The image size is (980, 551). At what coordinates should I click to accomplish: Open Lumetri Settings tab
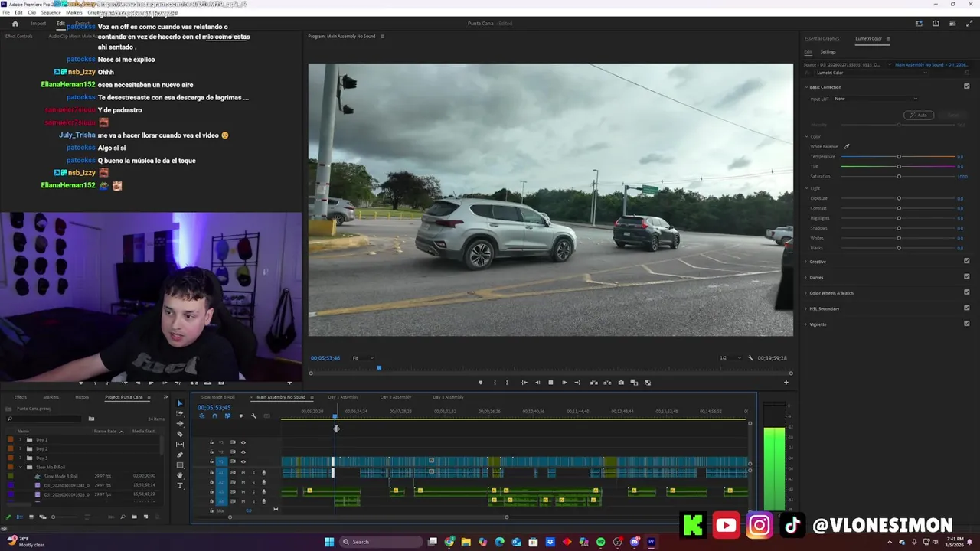click(x=828, y=52)
